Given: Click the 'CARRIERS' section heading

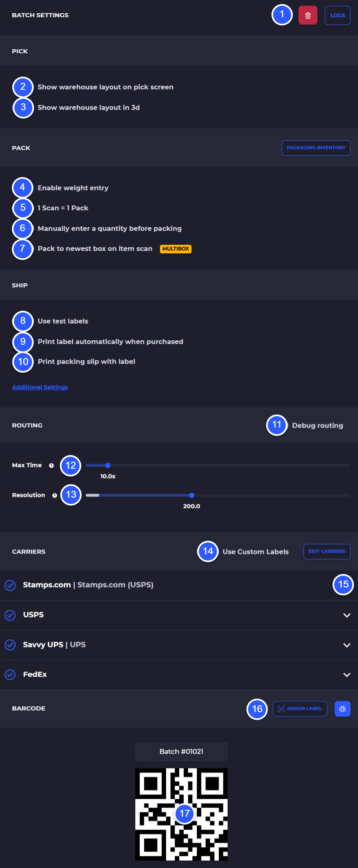Looking at the screenshot, I should tap(29, 552).
